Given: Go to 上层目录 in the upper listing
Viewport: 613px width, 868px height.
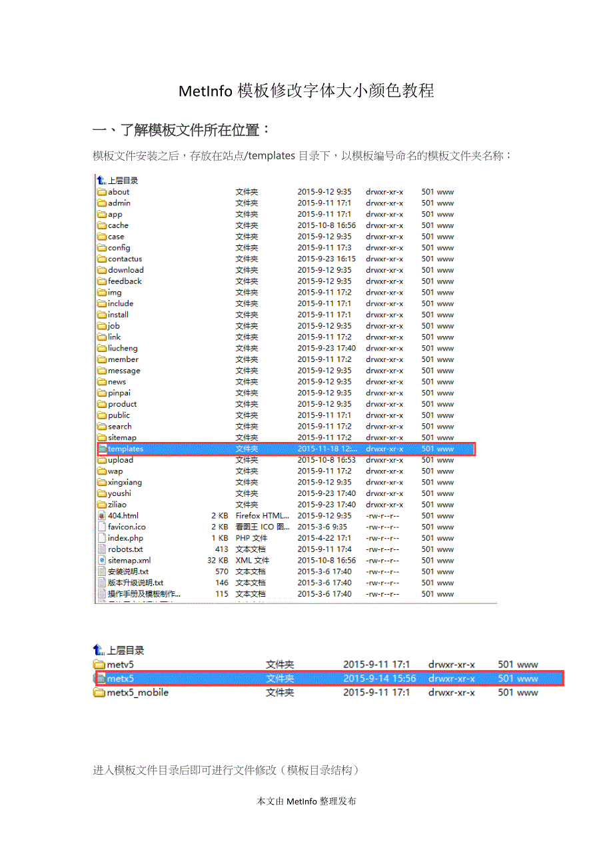Looking at the screenshot, I should coord(123,181).
